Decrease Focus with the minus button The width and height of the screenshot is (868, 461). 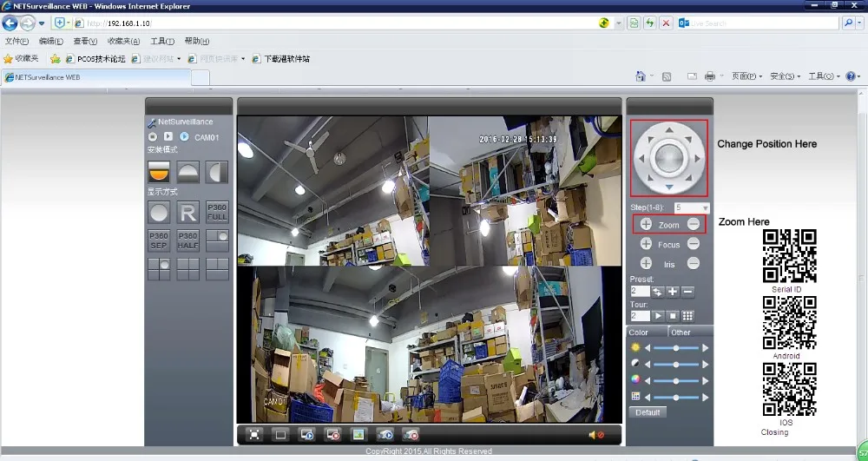[693, 244]
